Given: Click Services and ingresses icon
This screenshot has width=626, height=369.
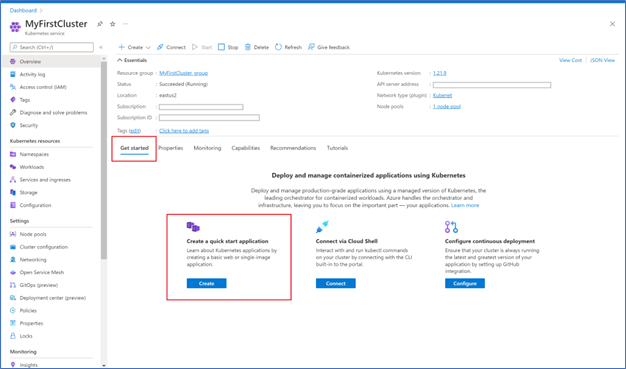Looking at the screenshot, I should (13, 180).
